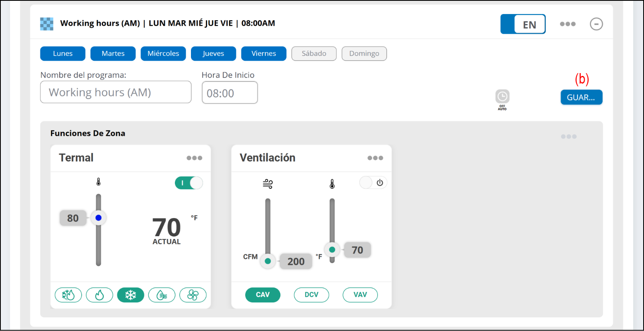Click the checkered schedule icon in header

(x=47, y=24)
